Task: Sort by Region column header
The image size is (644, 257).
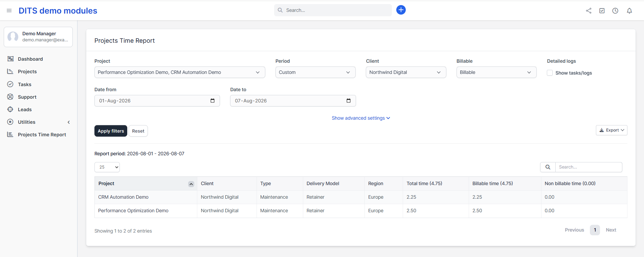Action: (x=384, y=183)
